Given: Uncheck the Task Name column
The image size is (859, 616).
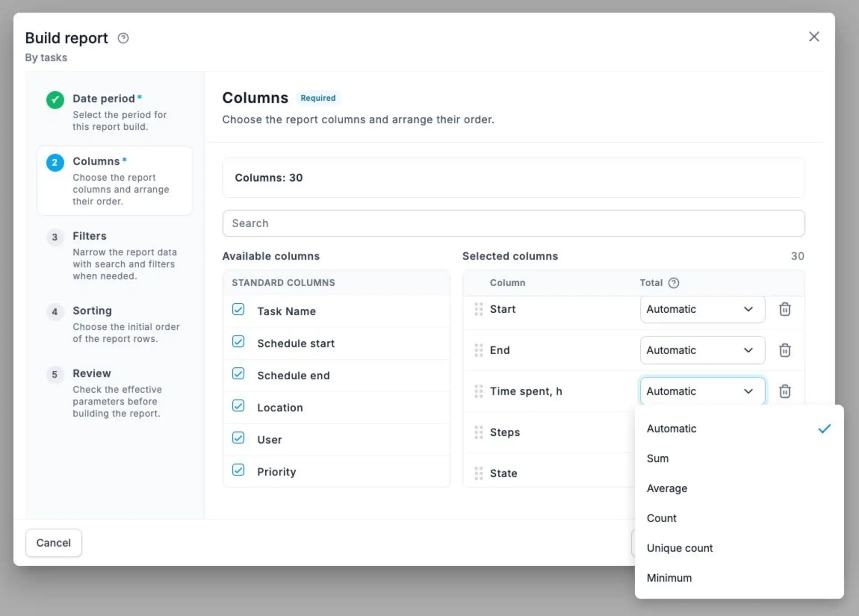Looking at the screenshot, I should point(238,310).
